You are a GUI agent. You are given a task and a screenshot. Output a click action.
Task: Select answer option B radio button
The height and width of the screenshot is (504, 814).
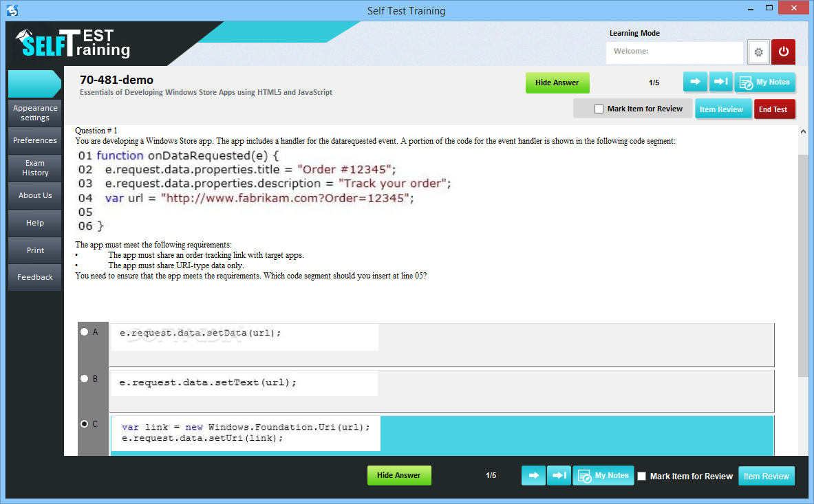point(84,379)
